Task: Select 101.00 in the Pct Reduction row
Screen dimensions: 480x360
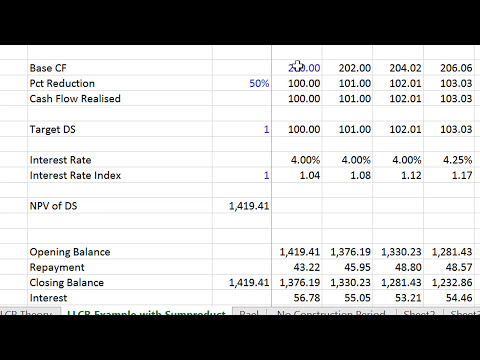Action: [x=347, y=83]
